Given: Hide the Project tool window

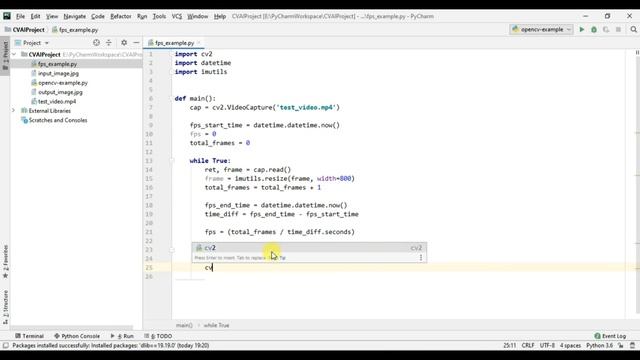Looking at the screenshot, I should pos(136,42).
